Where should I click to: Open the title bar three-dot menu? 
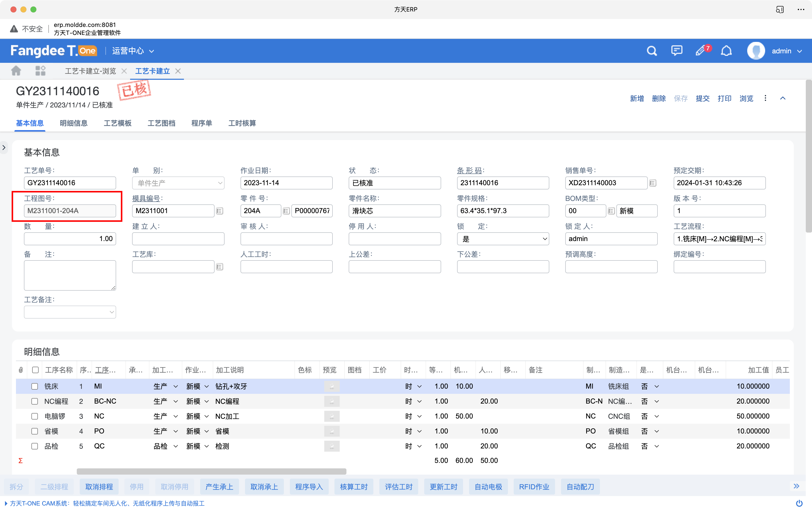tap(801, 9)
